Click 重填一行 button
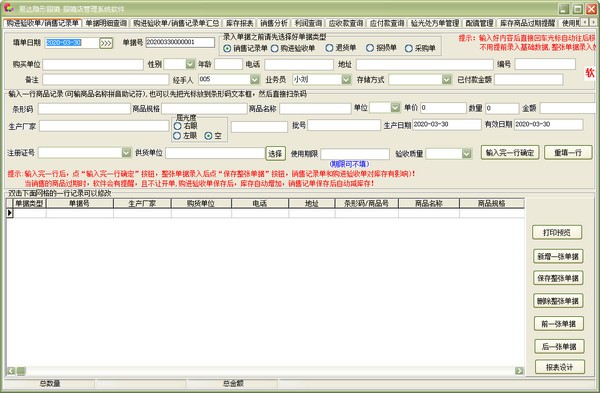This screenshot has height=393, width=600. [x=568, y=153]
